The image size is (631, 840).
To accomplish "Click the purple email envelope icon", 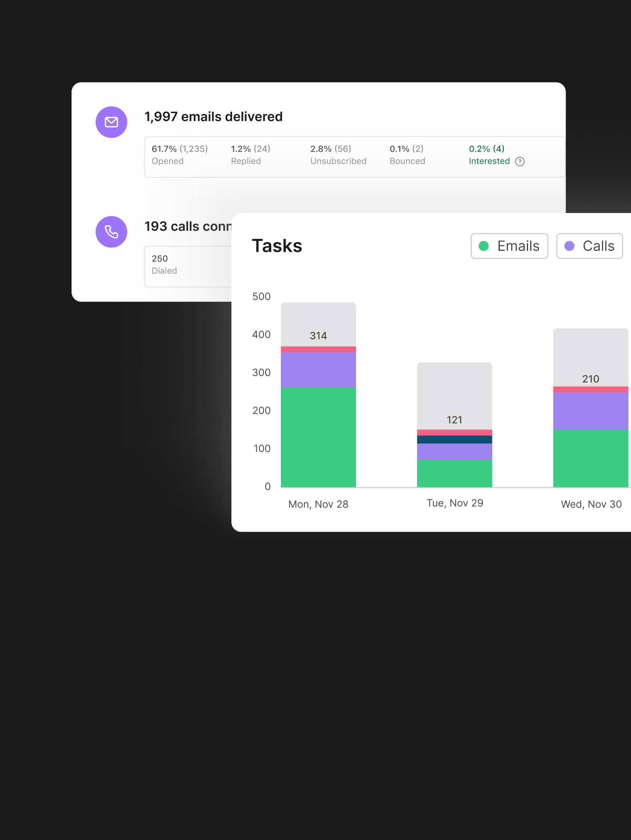I will pyautogui.click(x=111, y=122).
